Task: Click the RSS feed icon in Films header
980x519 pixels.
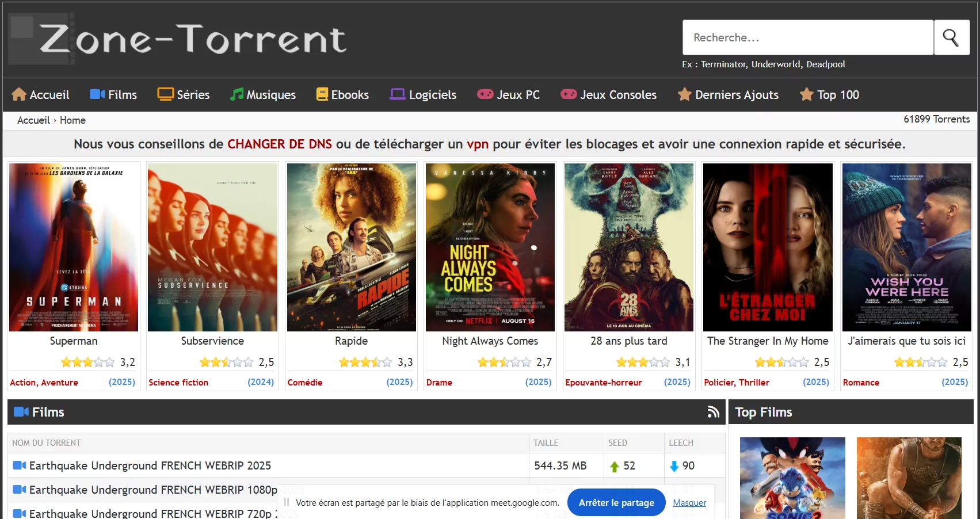Action: [713, 412]
